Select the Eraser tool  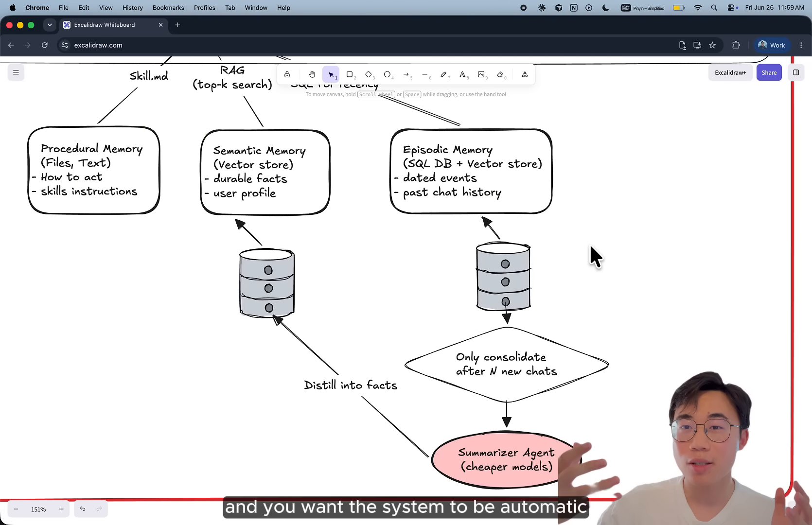(x=500, y=74)
